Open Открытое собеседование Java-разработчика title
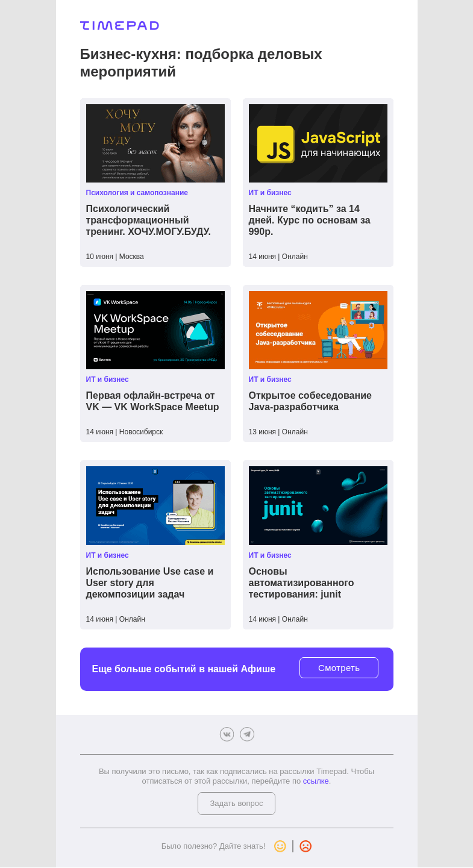This screenshot has height=868, width=473. pos(310,401)
